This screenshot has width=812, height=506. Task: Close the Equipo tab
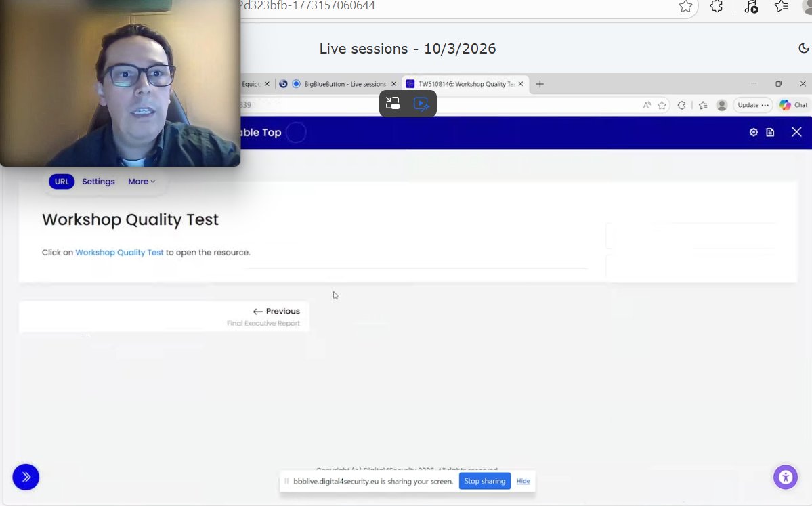pos(267,84)
